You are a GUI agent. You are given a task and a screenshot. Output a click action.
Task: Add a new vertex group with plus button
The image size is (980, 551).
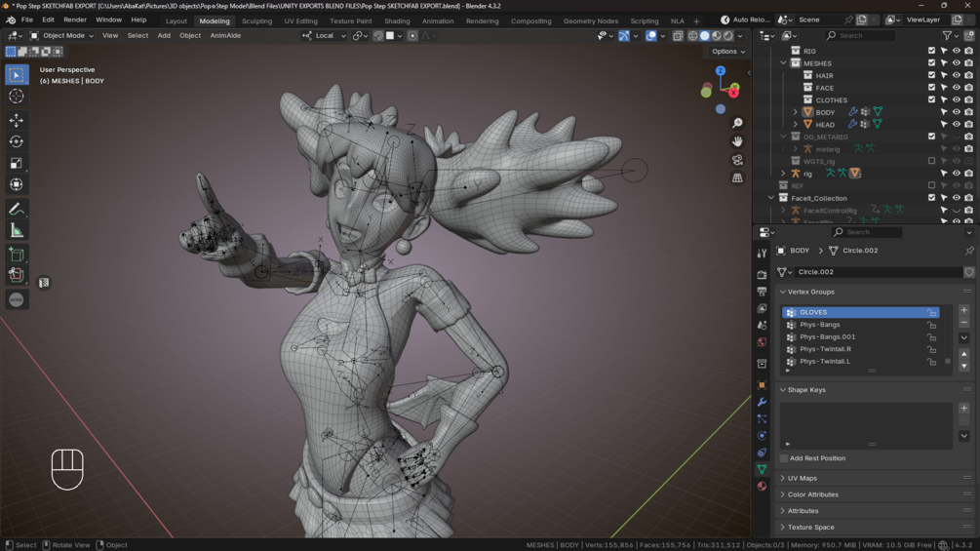point(964,310)
